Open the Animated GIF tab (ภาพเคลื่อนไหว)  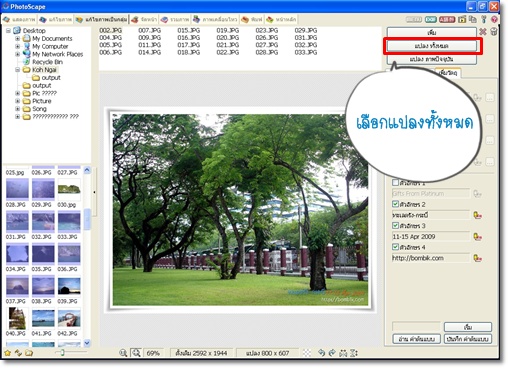[x=215, y=20]
